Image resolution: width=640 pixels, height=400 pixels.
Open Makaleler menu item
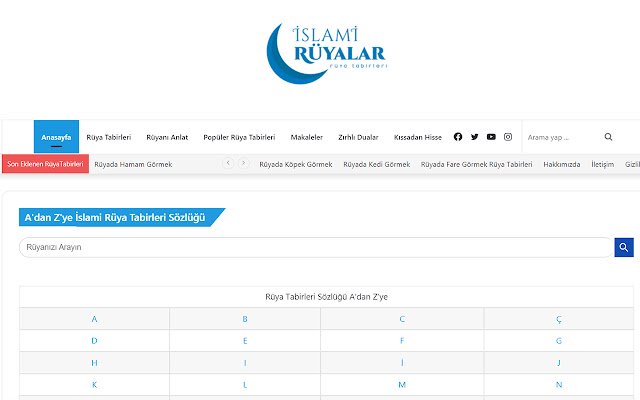coord(307,137)
